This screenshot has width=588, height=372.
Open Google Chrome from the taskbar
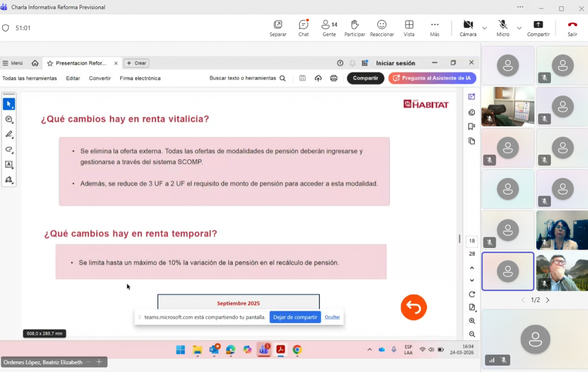tap(297, 350)
